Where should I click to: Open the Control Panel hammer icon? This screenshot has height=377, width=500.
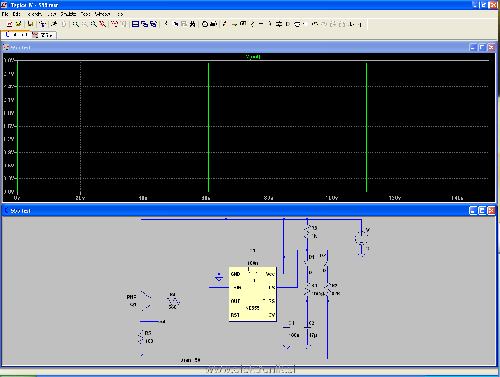pos(42,24)
